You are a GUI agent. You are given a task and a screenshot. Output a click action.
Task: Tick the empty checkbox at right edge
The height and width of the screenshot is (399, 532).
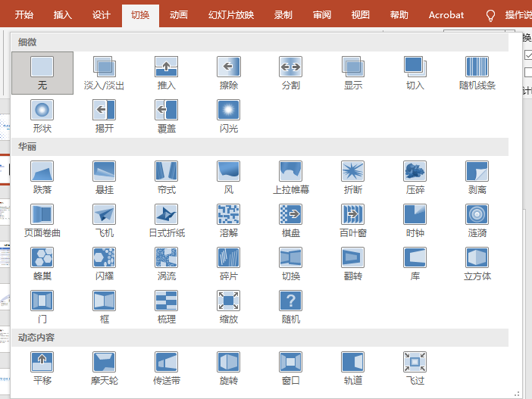(528, 73)
